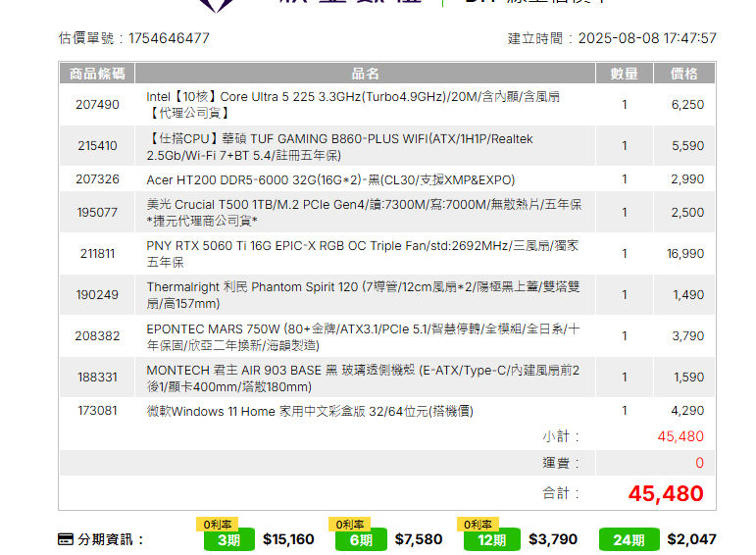The height and width of the screenshot is (555, 756).
Task: Click the credit card icon beside 分期資訊
Action: point(65,539)
